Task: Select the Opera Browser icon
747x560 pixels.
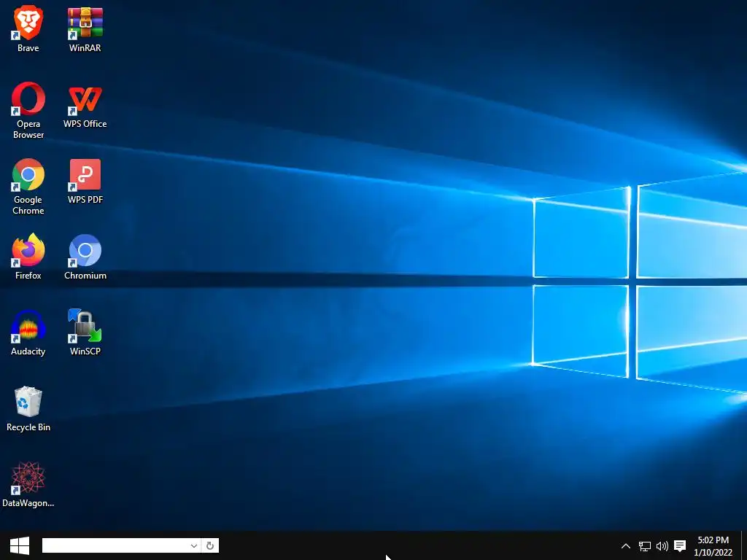Action: pos(28,110)
